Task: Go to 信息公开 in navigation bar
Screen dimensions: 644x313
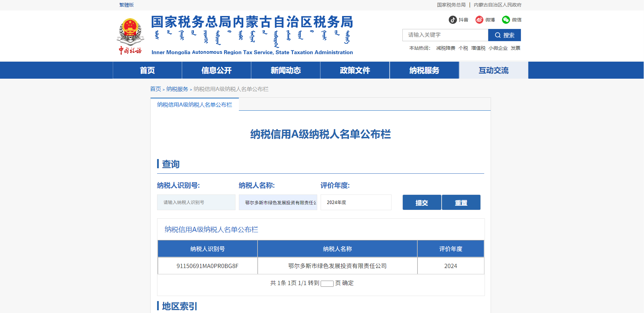Action: pyautogui.click(x=216, y=70)
